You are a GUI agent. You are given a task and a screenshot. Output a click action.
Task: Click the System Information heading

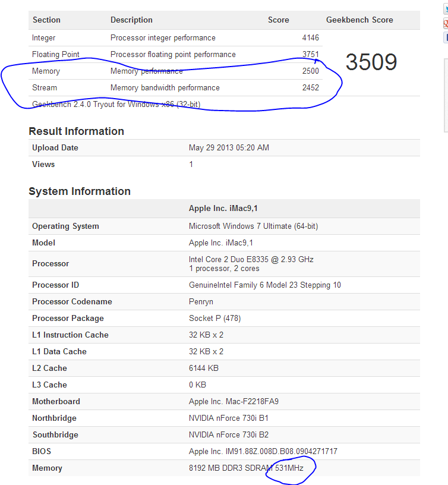[80, 191]
